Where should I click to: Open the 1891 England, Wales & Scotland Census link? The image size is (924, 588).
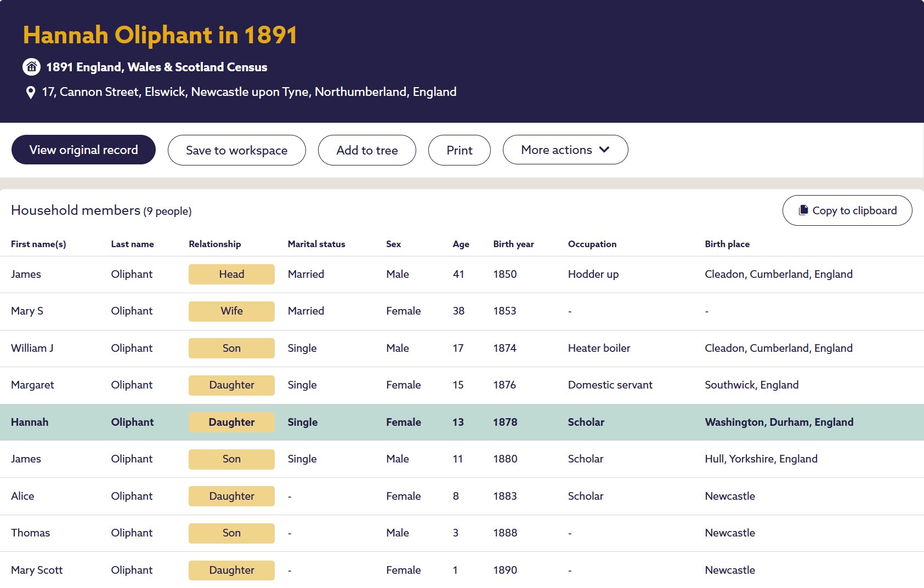(157, 67)
